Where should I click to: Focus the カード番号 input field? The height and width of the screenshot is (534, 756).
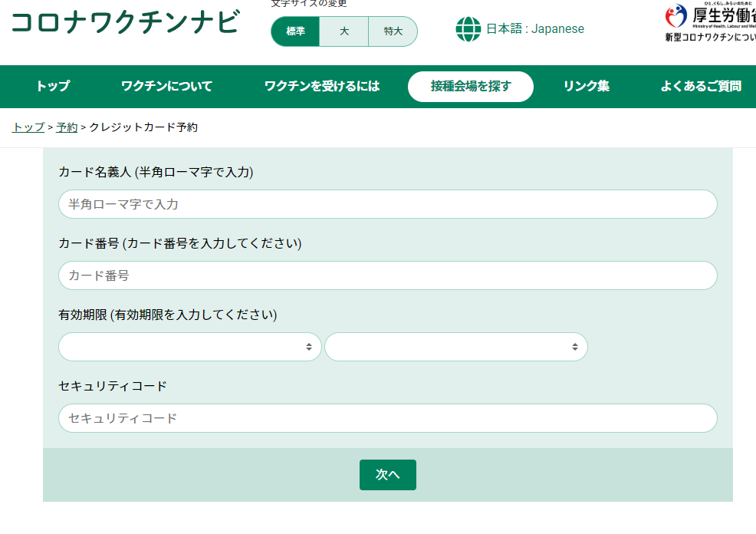[x=388, y=275]
